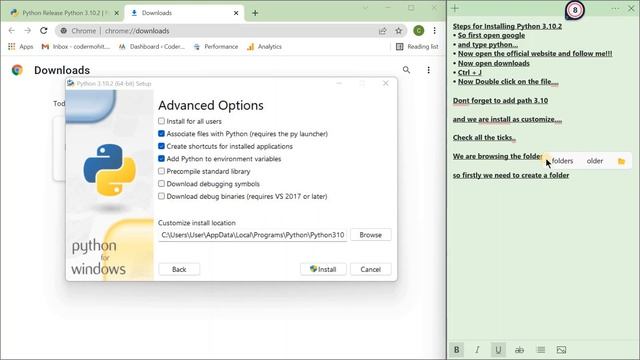Click the Browse button
Image resolution: width=640 pixels, height=360 pixels.
click(x=371, y=235)
